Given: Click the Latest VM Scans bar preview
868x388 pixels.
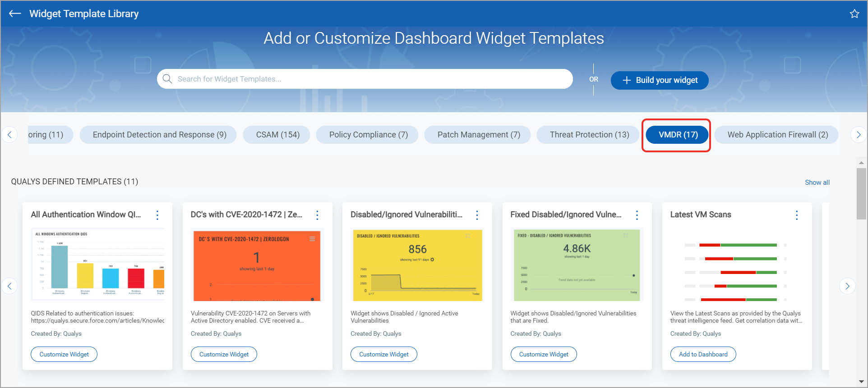Looking at the screenshot, I should point(736,272).
